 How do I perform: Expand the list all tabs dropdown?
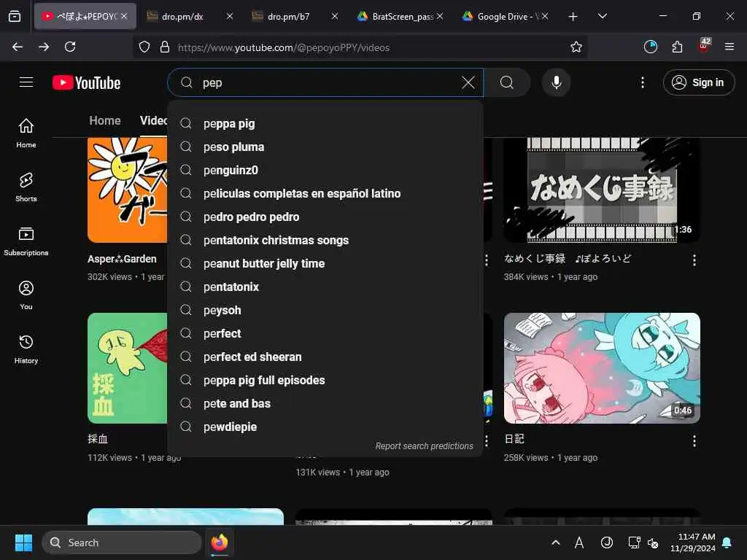[602, 16]
